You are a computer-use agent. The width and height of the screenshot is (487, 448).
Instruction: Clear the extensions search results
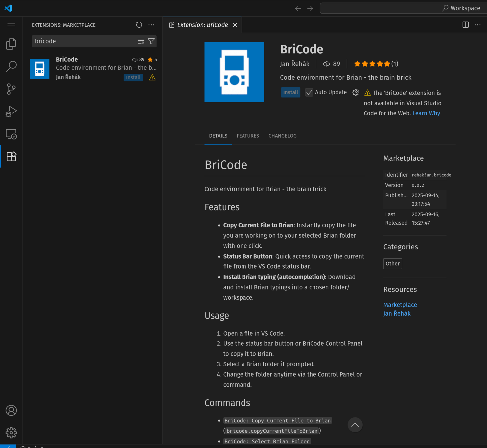coord(141,41)
